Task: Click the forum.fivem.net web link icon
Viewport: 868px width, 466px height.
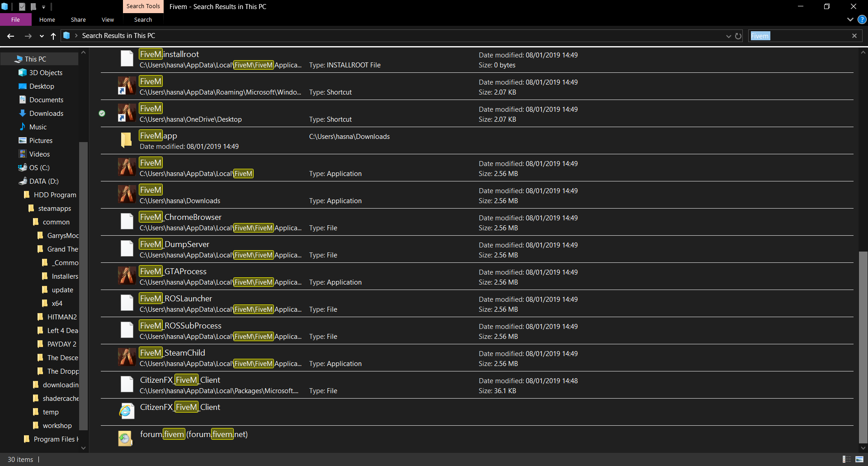Action: click(x=125, y=438)
